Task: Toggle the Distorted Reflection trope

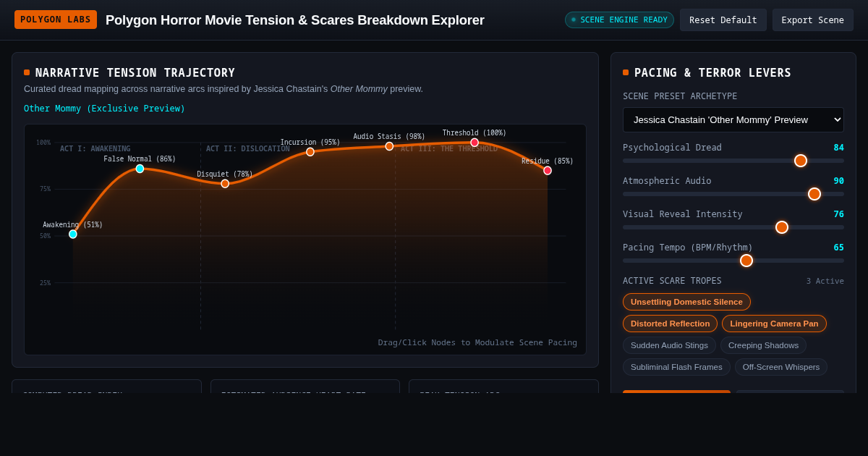Action: [670, 324]
